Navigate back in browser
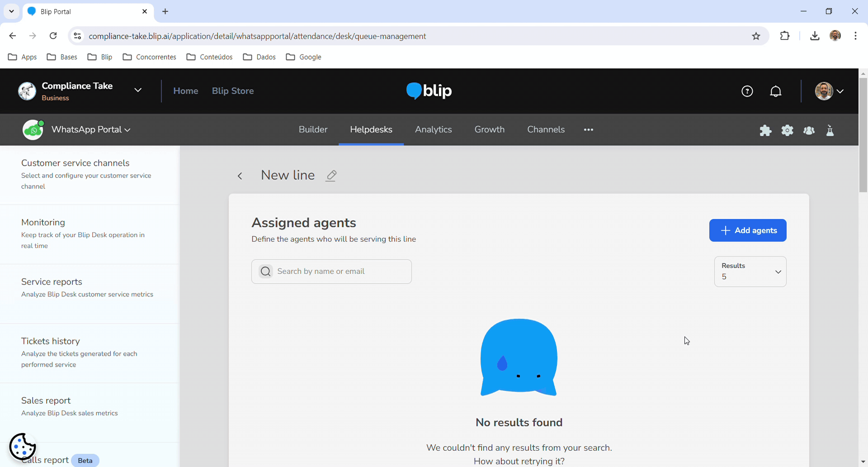868x467 pixels. pyautogui.click(x=13, y=36)
